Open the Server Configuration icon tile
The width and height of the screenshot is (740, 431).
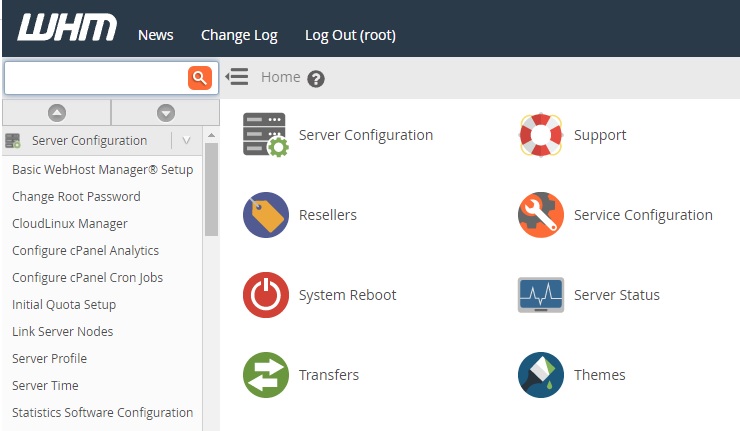[x=265, y=135]
